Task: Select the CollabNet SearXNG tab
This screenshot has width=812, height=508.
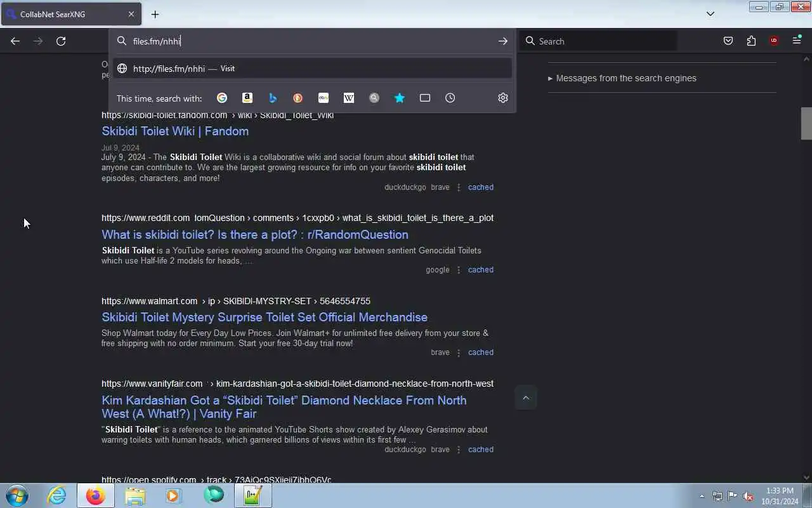Action: [x=71, y=14]
